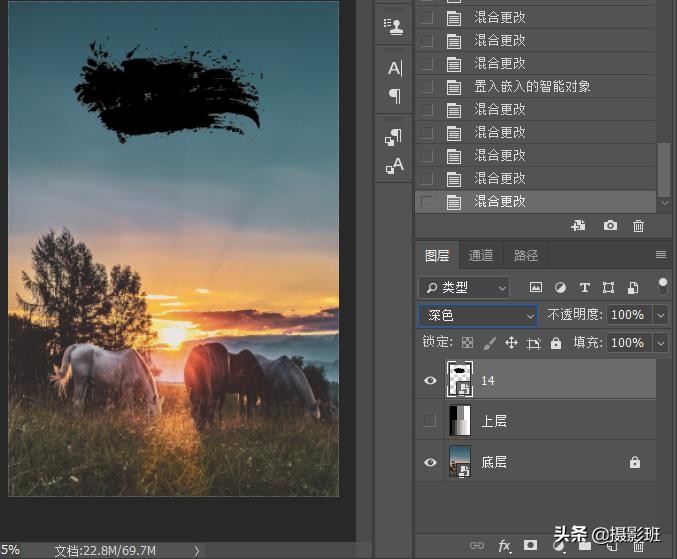Select the 置入嵌入的智能对象 history state
This screenshot has width=677, height=559.
tap(531, 86)
